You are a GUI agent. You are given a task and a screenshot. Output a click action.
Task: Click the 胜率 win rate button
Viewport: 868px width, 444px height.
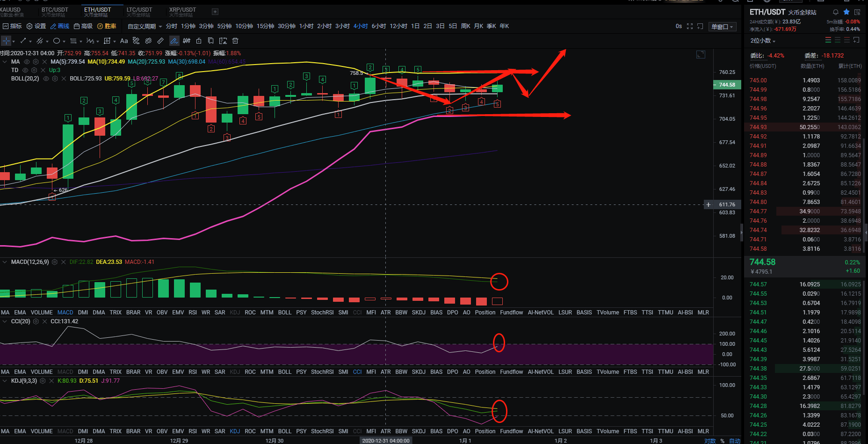107,26
